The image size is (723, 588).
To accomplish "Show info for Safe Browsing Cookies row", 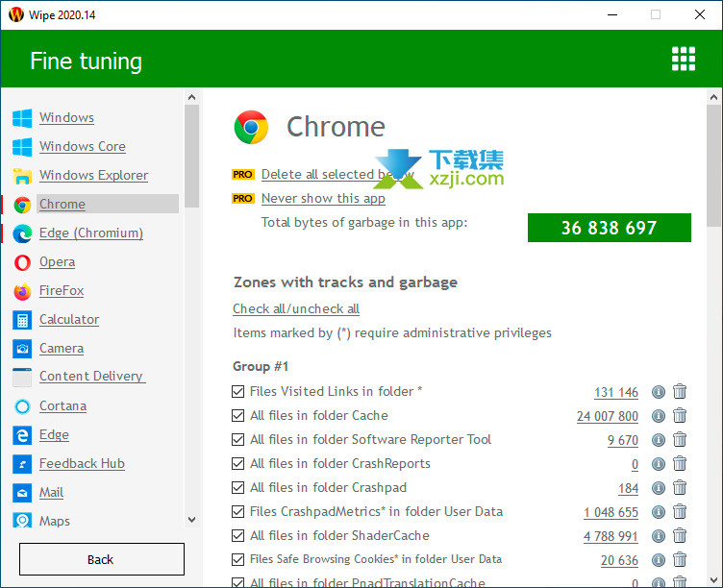I will click(659, 559).
